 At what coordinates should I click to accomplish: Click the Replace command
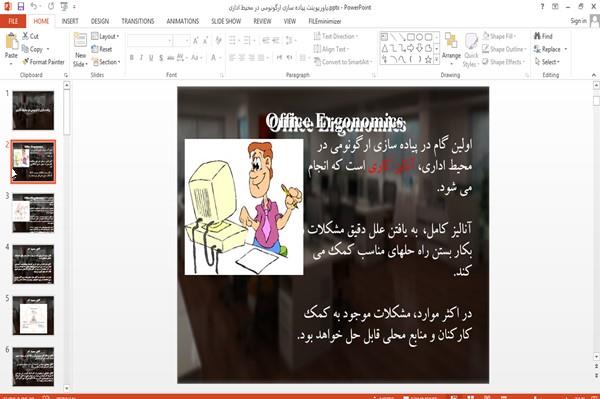(547, 49)
